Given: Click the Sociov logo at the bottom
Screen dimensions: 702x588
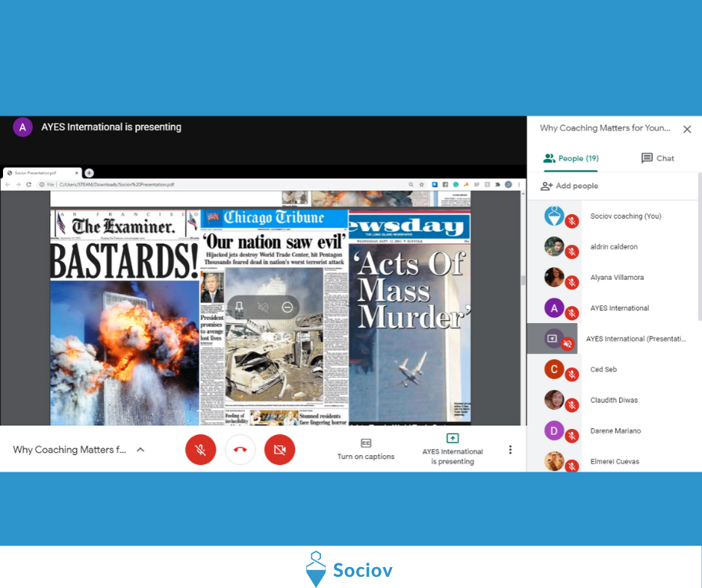Looking at the screenshot, I should [350, 569].
